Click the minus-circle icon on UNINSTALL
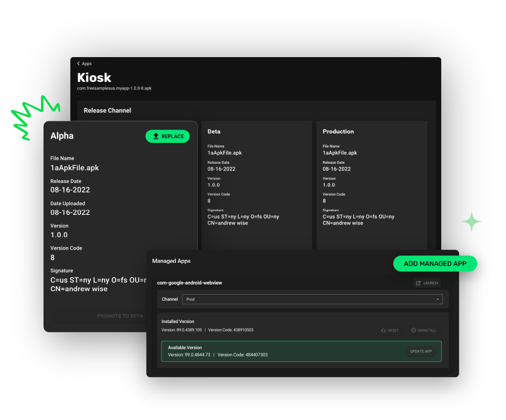Screen dimensions: 506x420 [412, 330]
